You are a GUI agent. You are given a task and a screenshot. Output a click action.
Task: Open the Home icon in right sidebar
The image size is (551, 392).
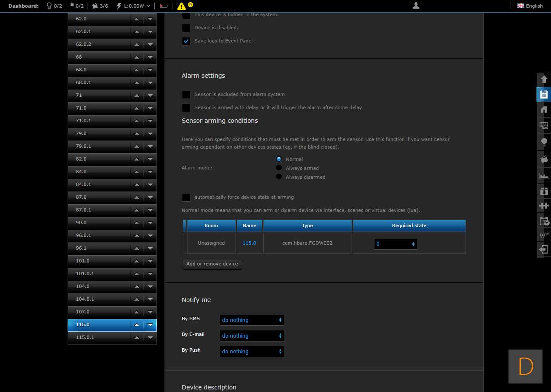pos(544,110)
